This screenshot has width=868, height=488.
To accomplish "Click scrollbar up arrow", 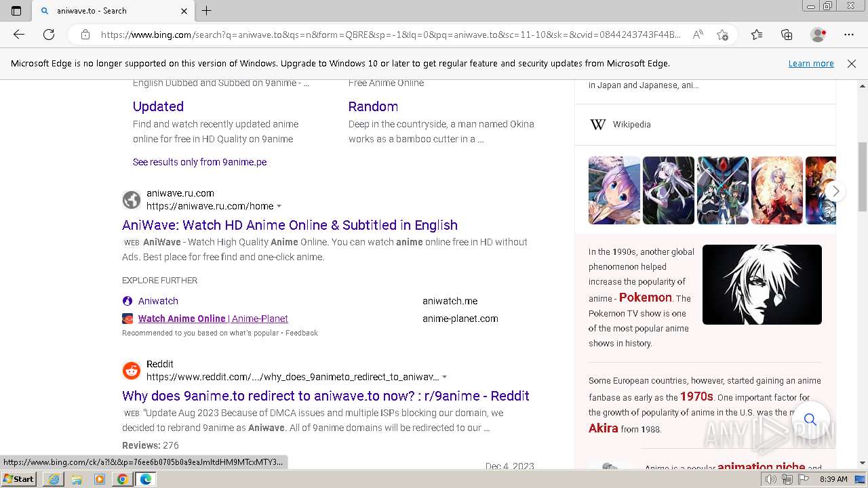I will [863, 86].
